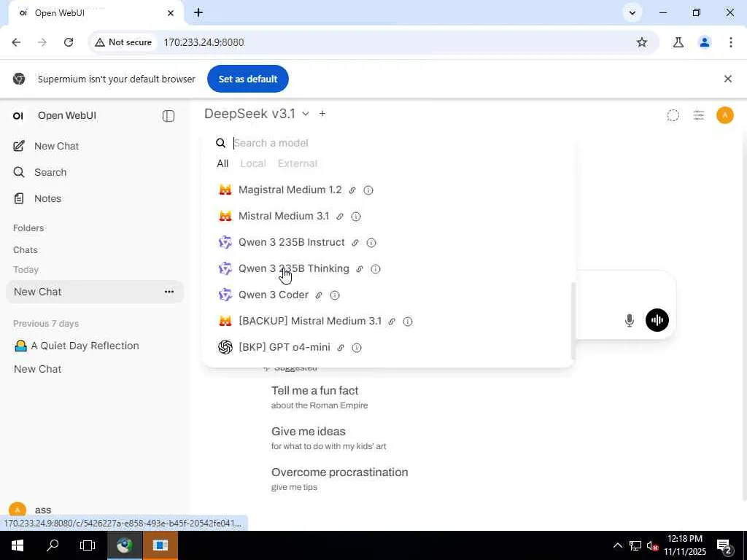Choose Give me ideas suggestion
This screenshot has width=747, height=560.
click(x=328, y=438)
